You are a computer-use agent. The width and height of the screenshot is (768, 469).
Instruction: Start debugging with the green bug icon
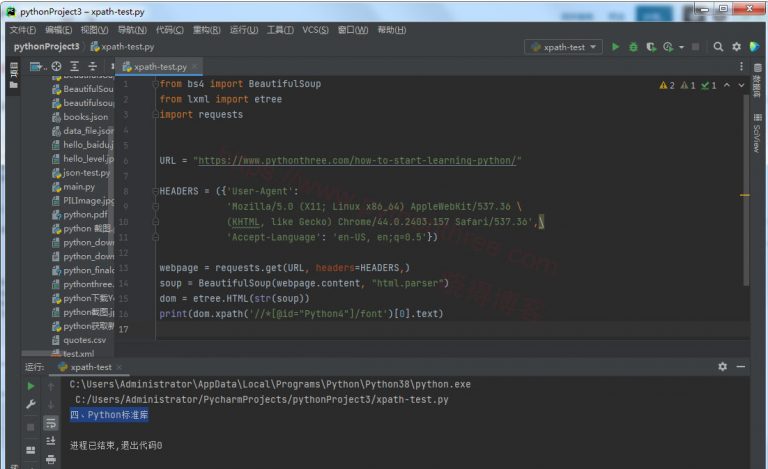pyautogui.click(x=633, y=47)
